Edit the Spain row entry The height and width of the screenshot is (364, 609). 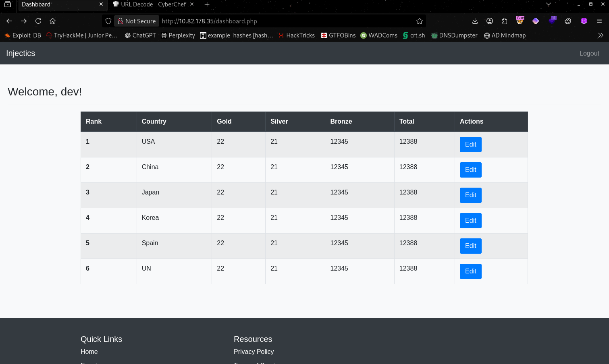tap(470, 246)
